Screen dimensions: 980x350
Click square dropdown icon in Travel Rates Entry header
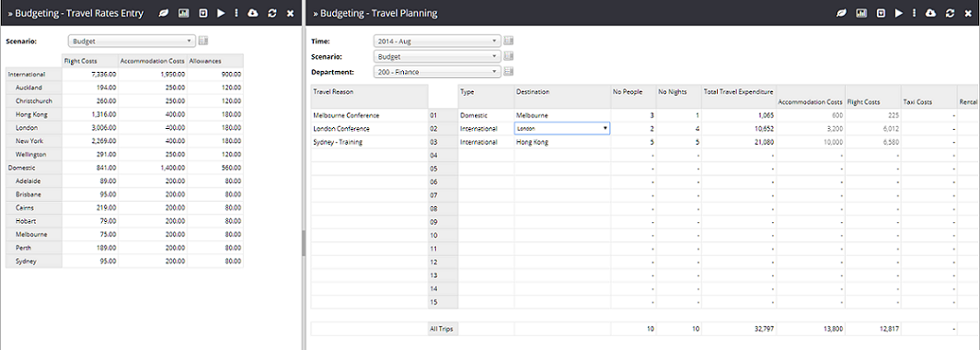(x=202, y=13)
